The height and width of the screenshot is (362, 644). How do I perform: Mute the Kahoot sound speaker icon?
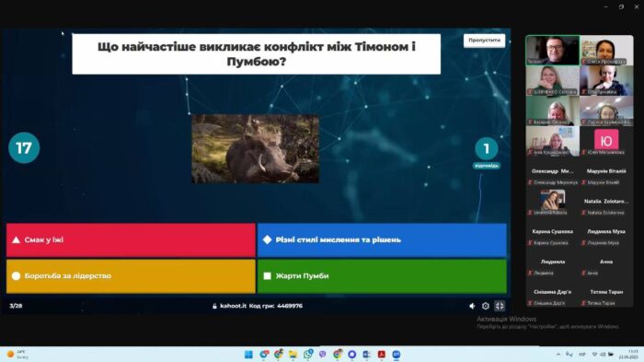472,306
